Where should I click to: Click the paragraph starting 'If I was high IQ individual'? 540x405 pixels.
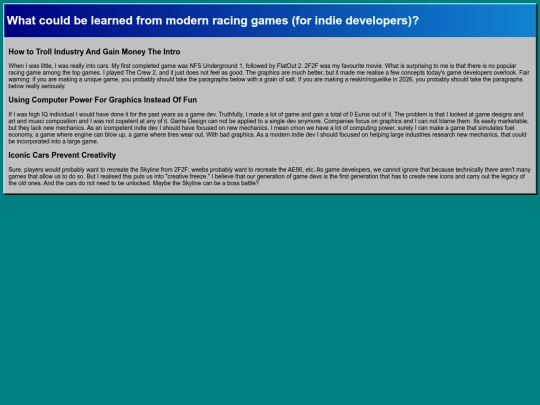[x=270, y=128]
